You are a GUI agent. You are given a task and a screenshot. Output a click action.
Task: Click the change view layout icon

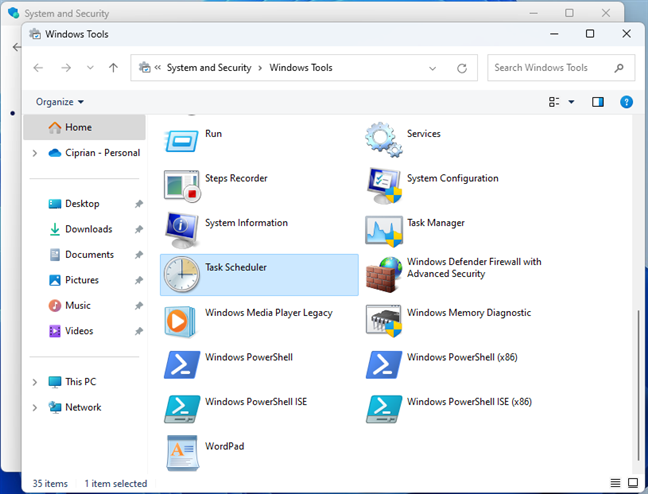click(x=554, y=102)
